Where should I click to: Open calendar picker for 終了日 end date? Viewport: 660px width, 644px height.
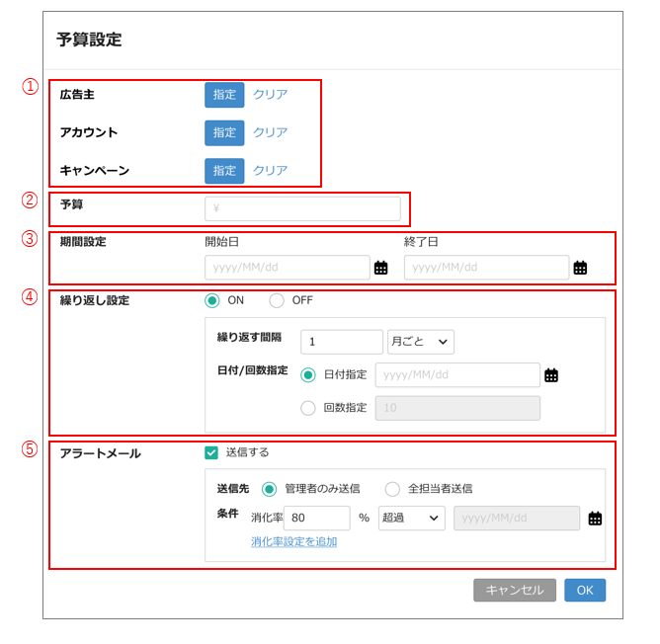tap(580, 268)
